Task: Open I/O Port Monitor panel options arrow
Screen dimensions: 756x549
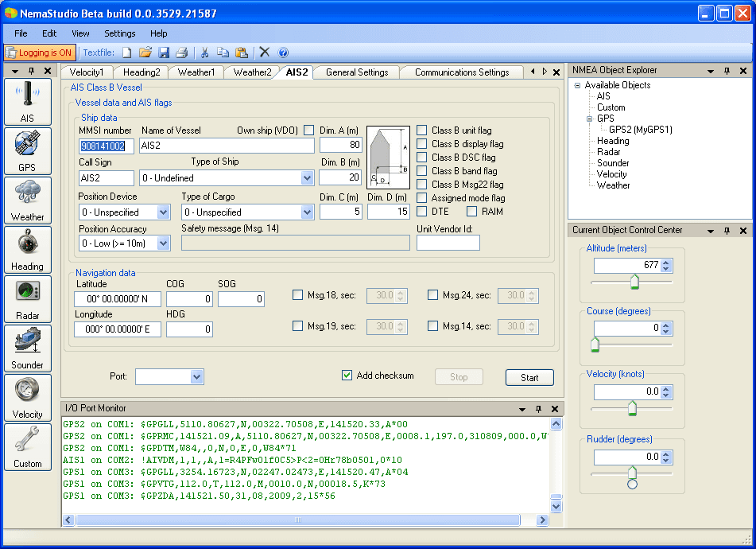Action: 522,409
